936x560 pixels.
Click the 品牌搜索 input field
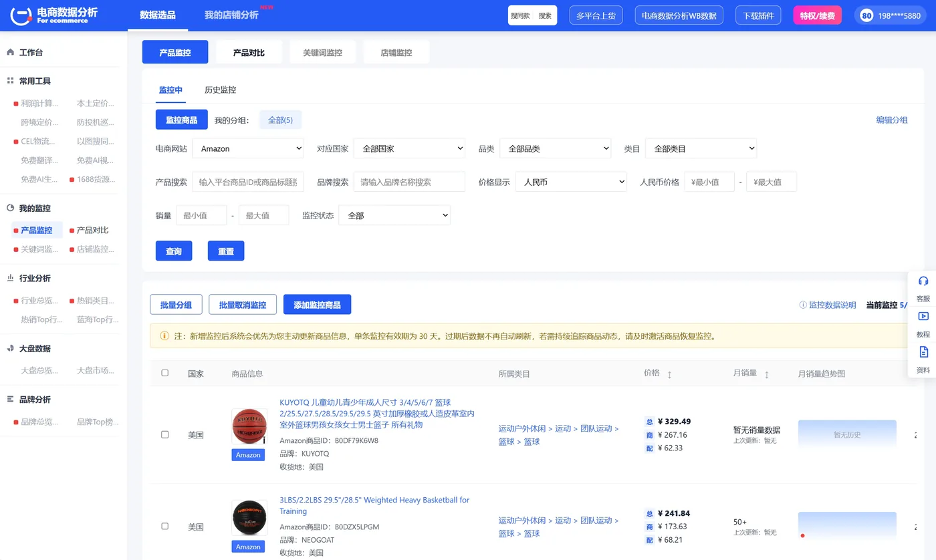point(409,182)
